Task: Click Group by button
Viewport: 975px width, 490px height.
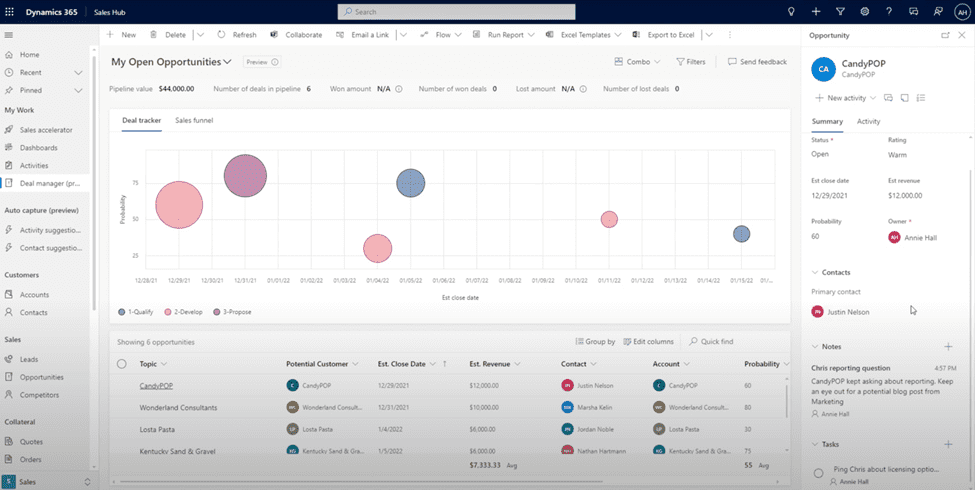Action: (x=596, y=341)
